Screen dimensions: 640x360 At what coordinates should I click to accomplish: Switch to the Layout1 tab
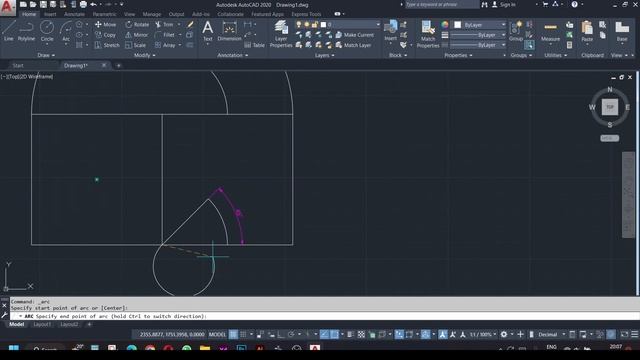42,324
